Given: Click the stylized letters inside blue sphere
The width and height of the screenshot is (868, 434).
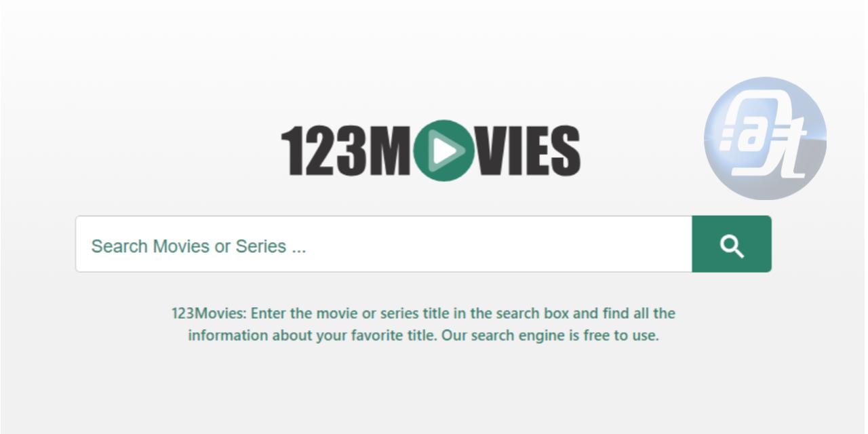Looking at the screenshot, I should tap(761, 139).
